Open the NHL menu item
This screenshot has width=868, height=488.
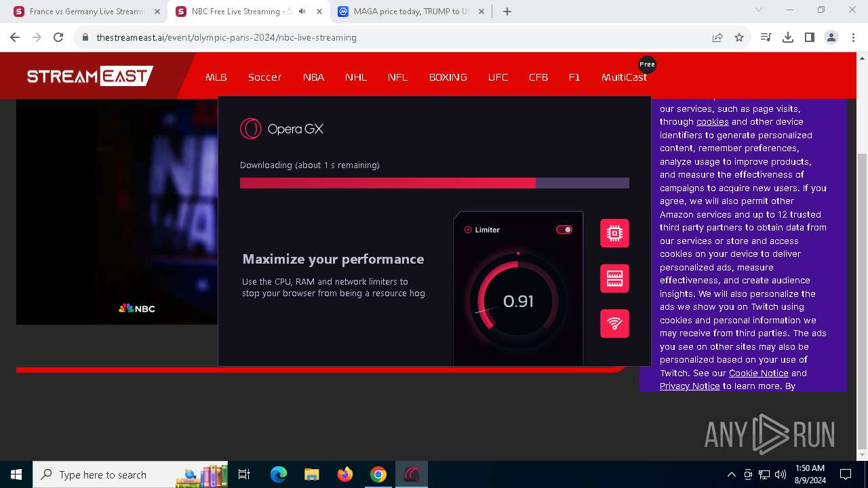(x=356, y=77)
